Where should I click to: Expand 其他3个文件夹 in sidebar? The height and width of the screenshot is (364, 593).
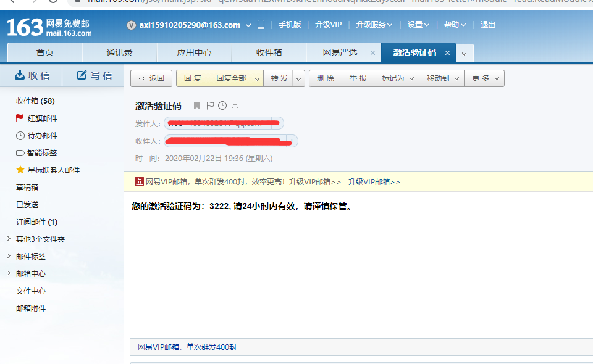(x=9, y=239)
